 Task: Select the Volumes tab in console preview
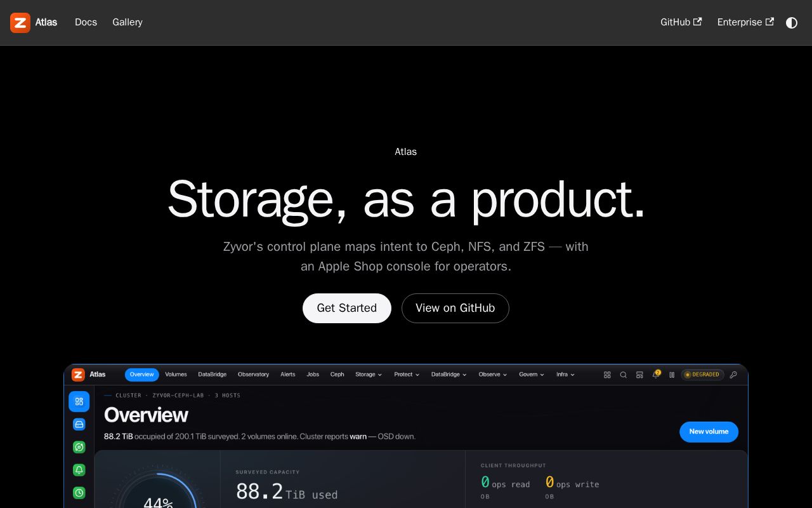click(x=176, y=375)
